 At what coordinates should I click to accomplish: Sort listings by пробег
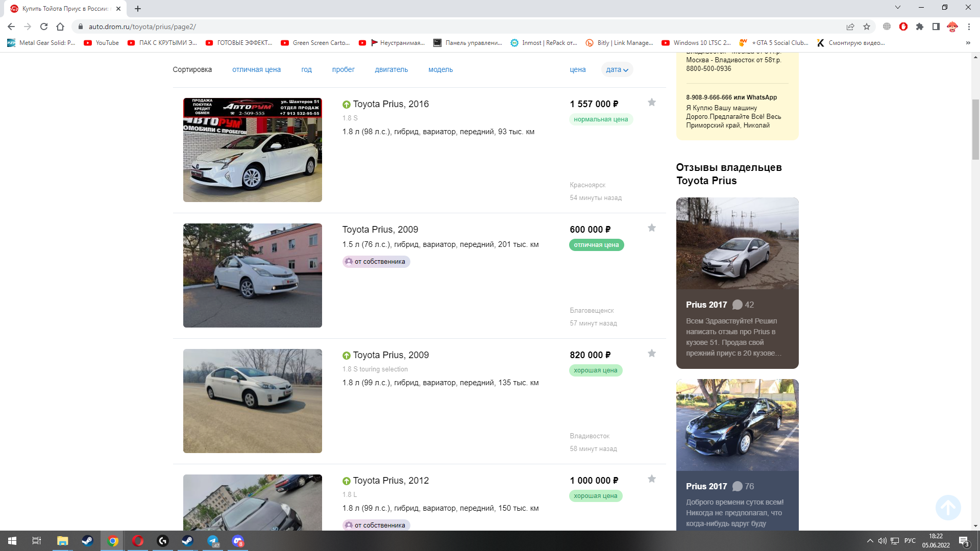point(343,70)
